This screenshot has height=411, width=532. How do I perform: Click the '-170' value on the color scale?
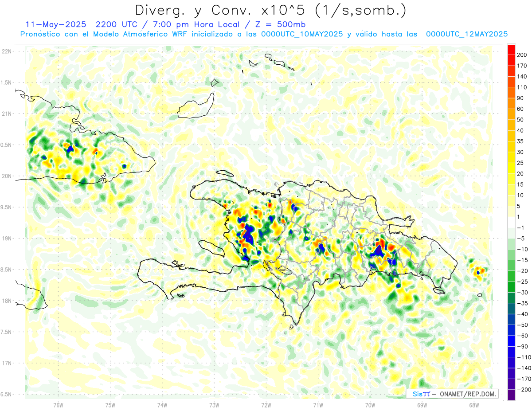coord(524,379)
